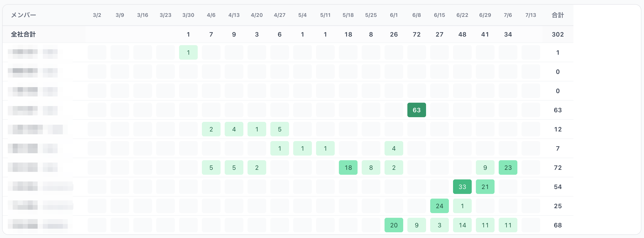Viewport: 644px width, 238px height.
Task: Click the cell 20 under 6/1
Action: (394, 225)
